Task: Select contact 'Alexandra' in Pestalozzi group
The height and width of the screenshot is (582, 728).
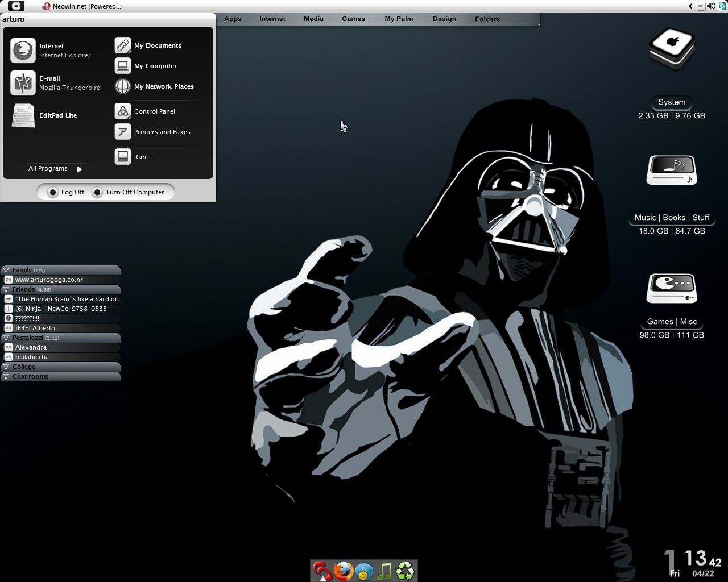Action: (31, 347)
